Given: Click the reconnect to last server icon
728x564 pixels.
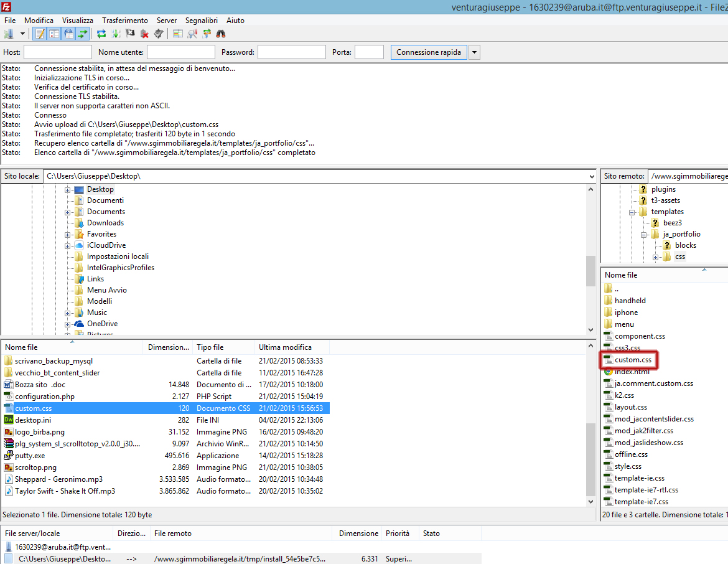Looking at the screenshot, I should 159,34.
